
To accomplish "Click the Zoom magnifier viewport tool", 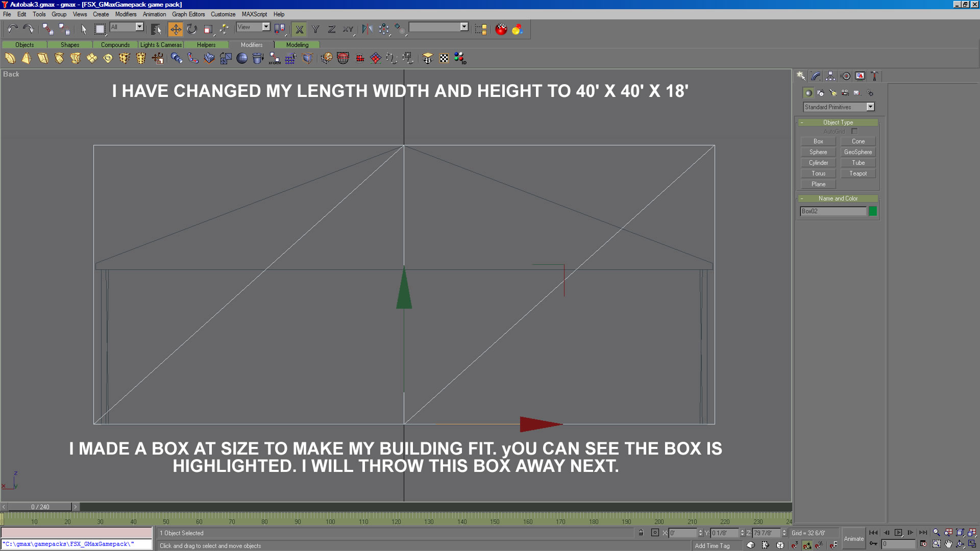I will pyautogui.click(x=936, y=533).
